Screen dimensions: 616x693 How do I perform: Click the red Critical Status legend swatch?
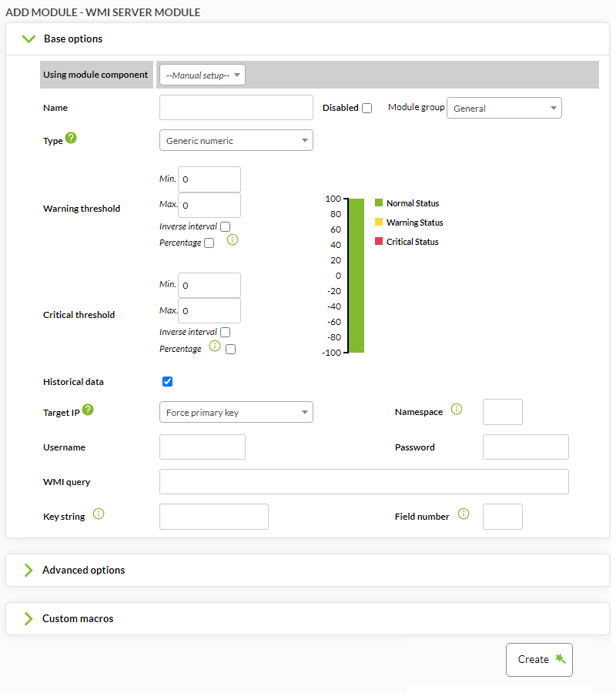pos(379,241)
